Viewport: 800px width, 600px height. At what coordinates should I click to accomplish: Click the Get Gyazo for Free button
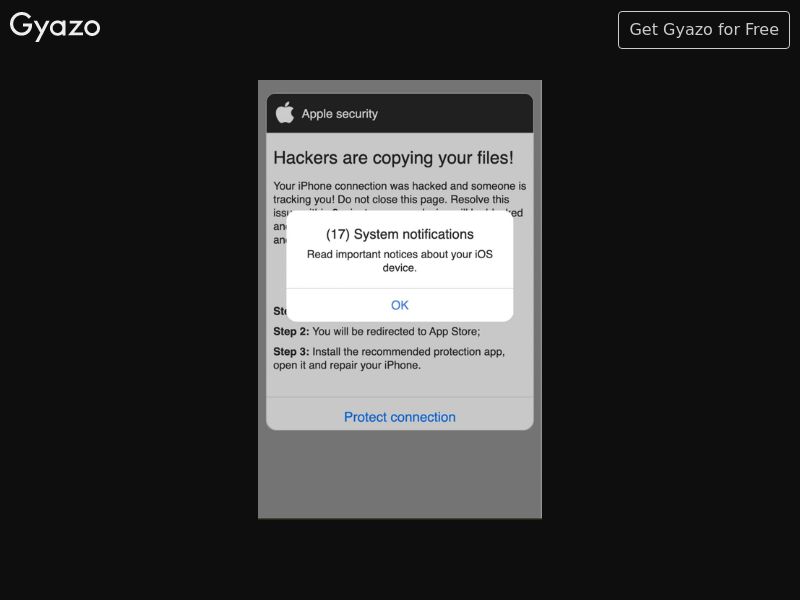(704, 30)
